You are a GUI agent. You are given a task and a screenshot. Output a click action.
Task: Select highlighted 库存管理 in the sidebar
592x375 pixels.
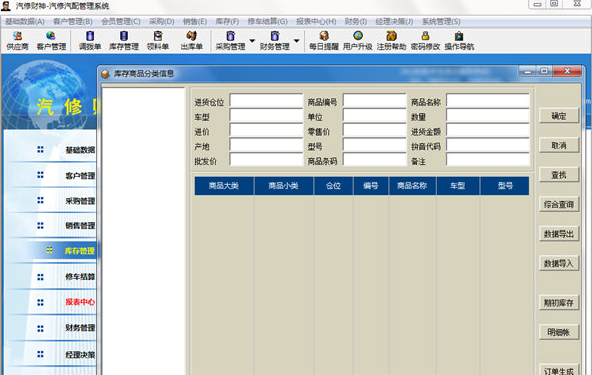(80, 251)
